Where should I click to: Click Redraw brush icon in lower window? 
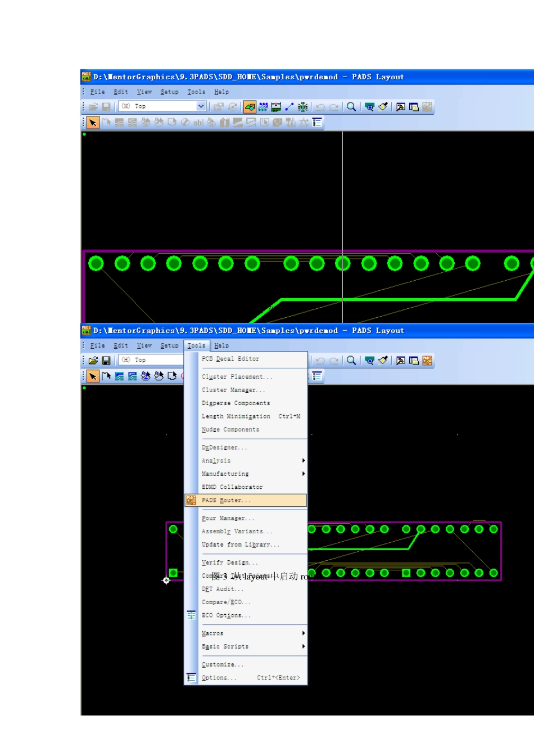(x=383, y=361)
